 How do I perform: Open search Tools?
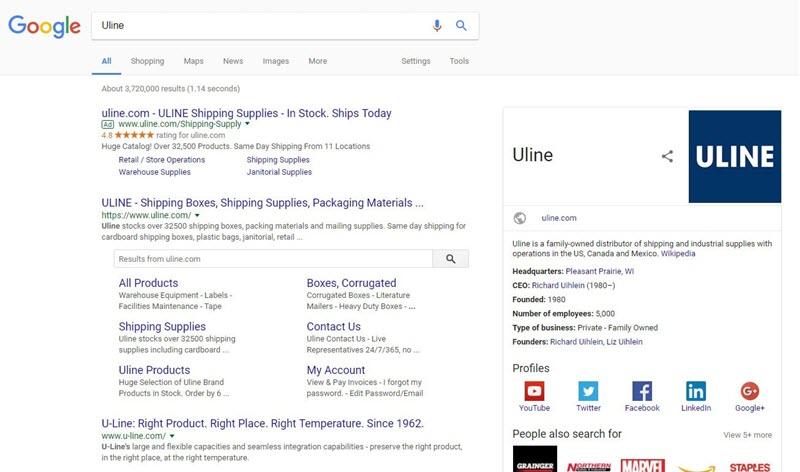coord(459,61)
